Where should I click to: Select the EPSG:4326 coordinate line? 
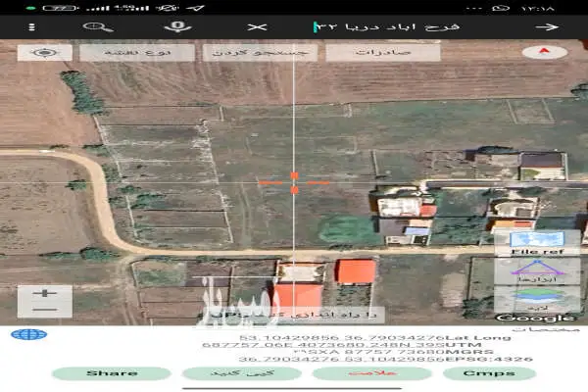tap(385, 359)
